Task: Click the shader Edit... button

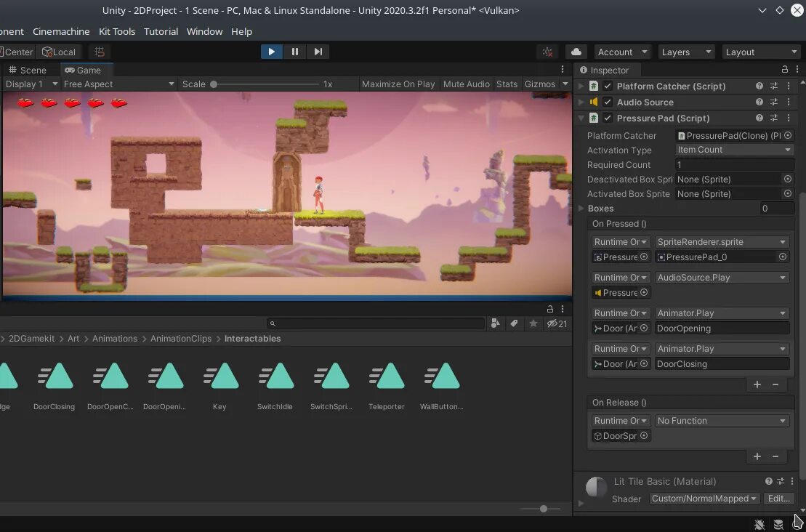Action: (x=779, y=498)
